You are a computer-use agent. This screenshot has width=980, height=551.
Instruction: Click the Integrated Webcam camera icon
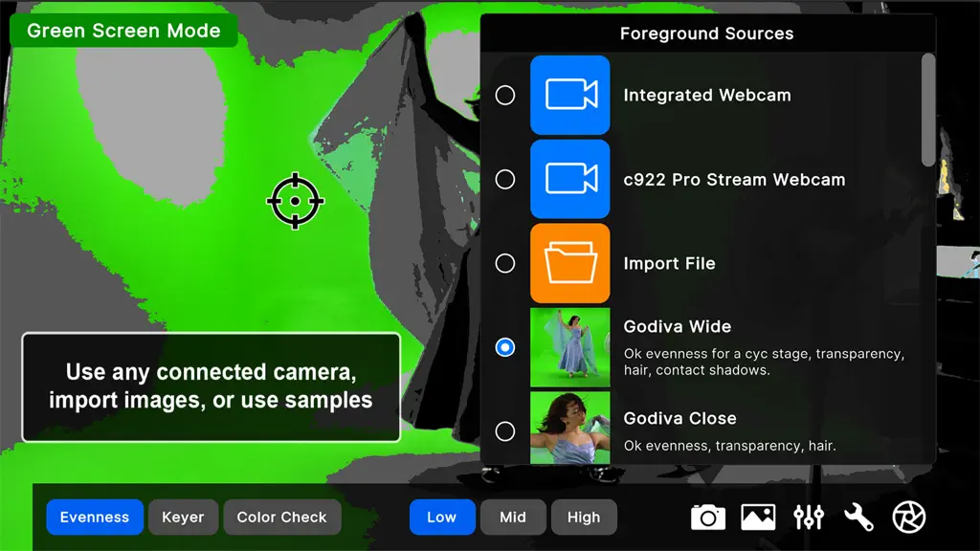[x=570, y=95]
